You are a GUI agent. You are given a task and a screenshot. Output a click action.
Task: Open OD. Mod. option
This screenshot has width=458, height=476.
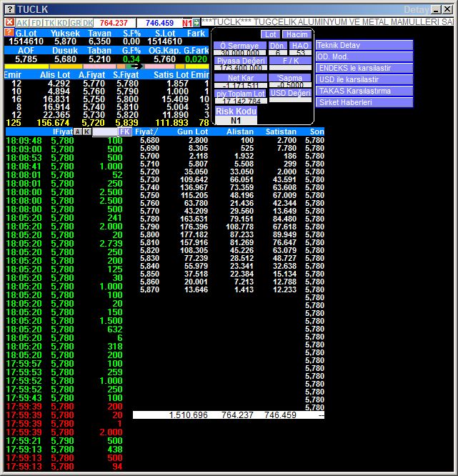364,56
